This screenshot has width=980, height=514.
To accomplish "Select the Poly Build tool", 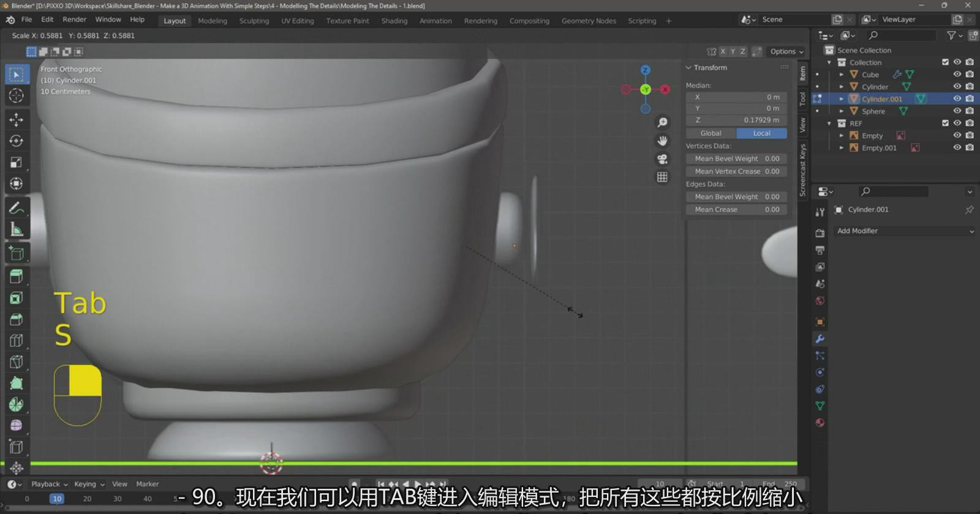I will click(x=17, y=384).
